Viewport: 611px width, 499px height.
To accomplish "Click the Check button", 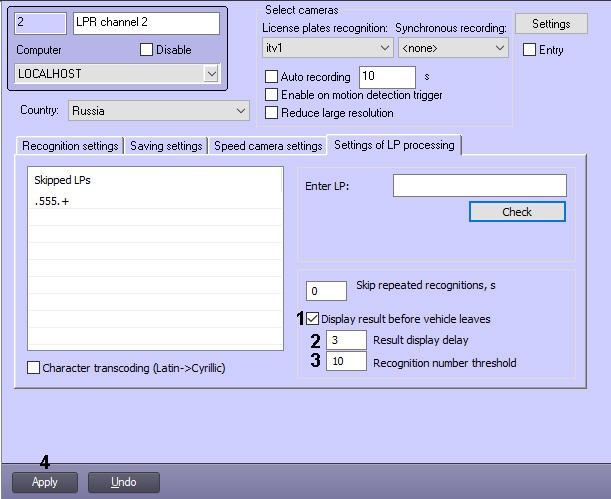I will (517, 212).
